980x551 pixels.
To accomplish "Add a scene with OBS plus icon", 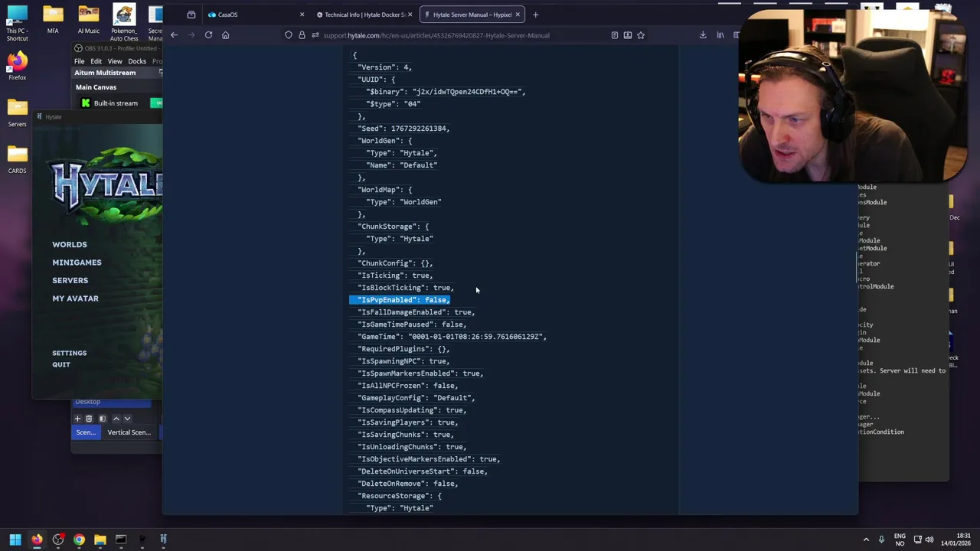I will coord(77,419).
